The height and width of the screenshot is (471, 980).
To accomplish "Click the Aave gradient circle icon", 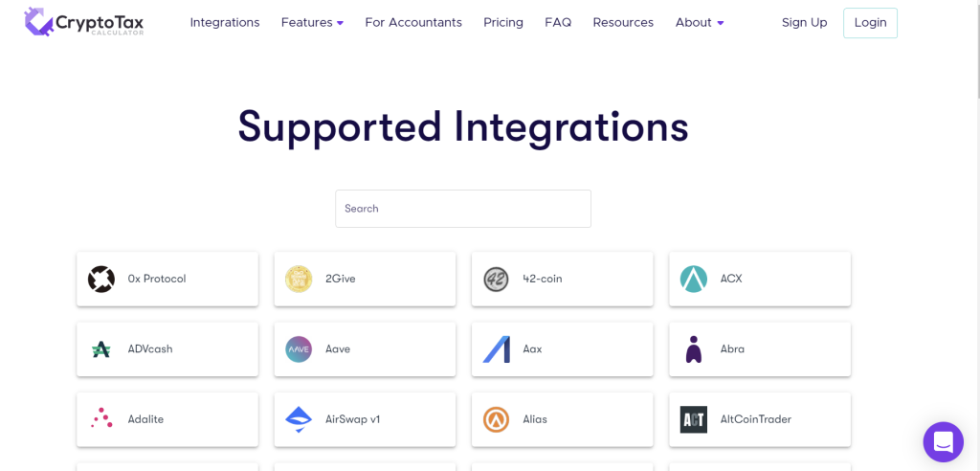I will tap(299, 349).
